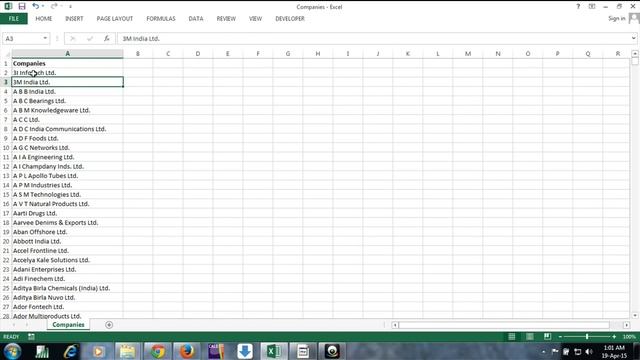Click the macro recording icon in status bar
Viewport: 640px width, 360px height.
click(x=31, y=337)
